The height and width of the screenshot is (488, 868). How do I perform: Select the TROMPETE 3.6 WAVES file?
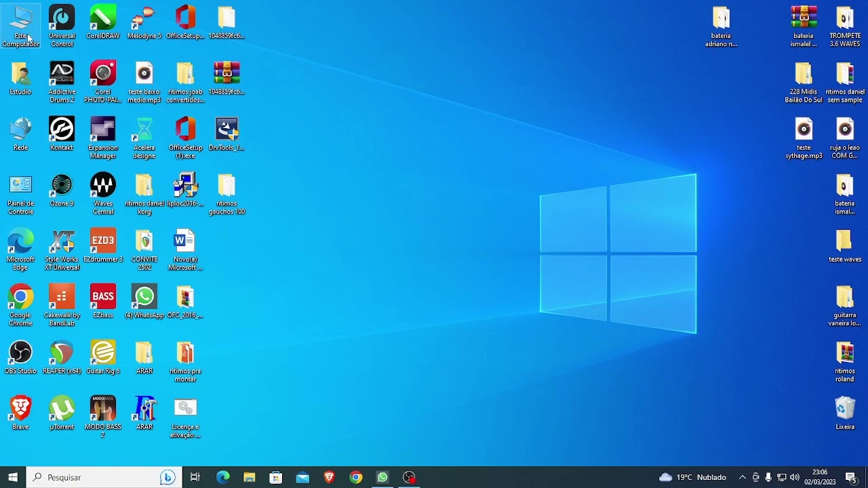(845, 26)
